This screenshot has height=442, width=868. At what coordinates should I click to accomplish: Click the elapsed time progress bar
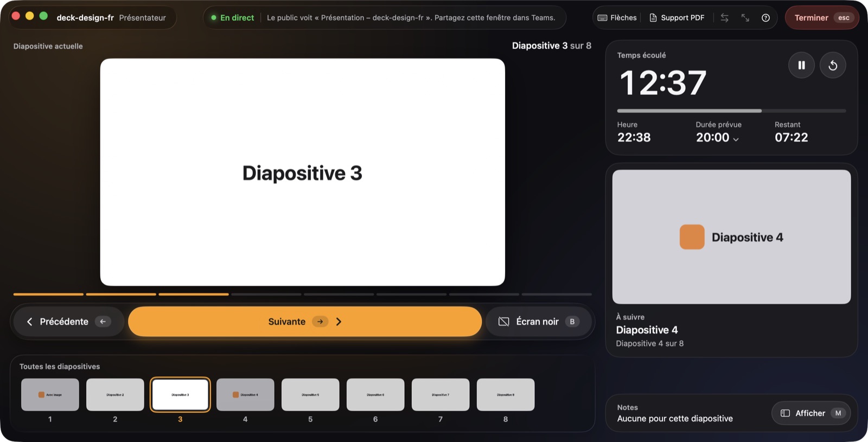(731, 111)
